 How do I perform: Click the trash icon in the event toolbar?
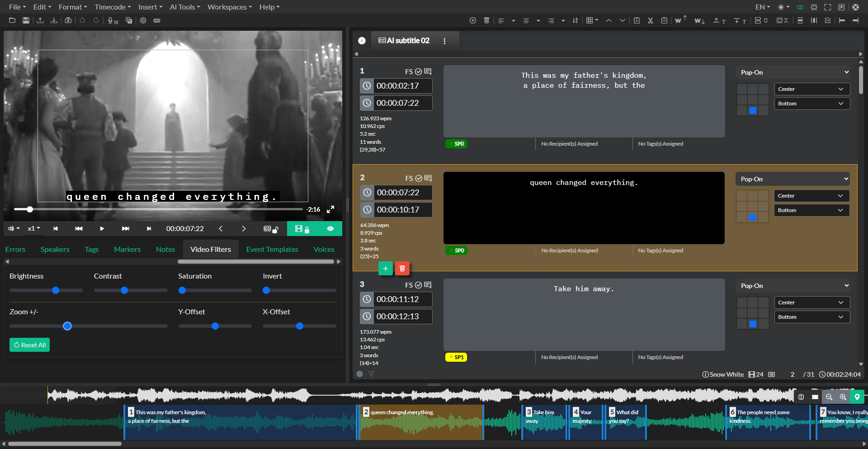point(486,20)
